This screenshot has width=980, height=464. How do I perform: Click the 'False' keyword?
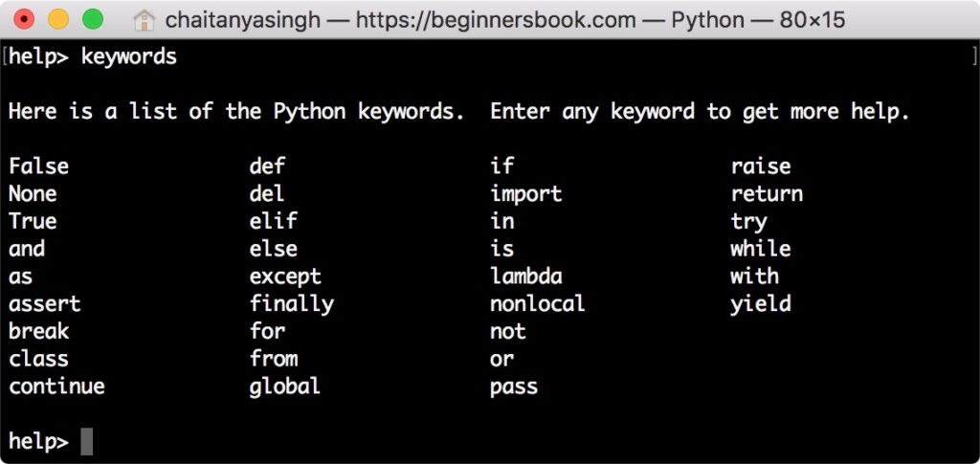[38, 166]
